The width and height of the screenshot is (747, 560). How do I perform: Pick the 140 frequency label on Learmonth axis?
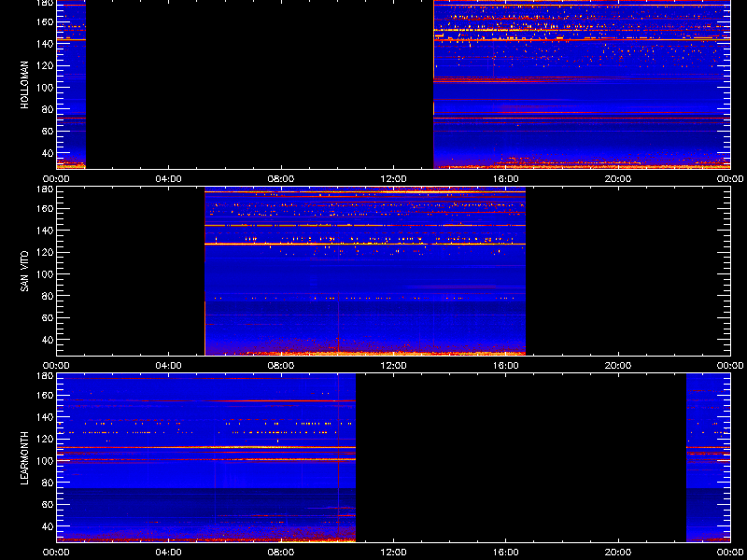pyautogui.click(x=46, y=416)
